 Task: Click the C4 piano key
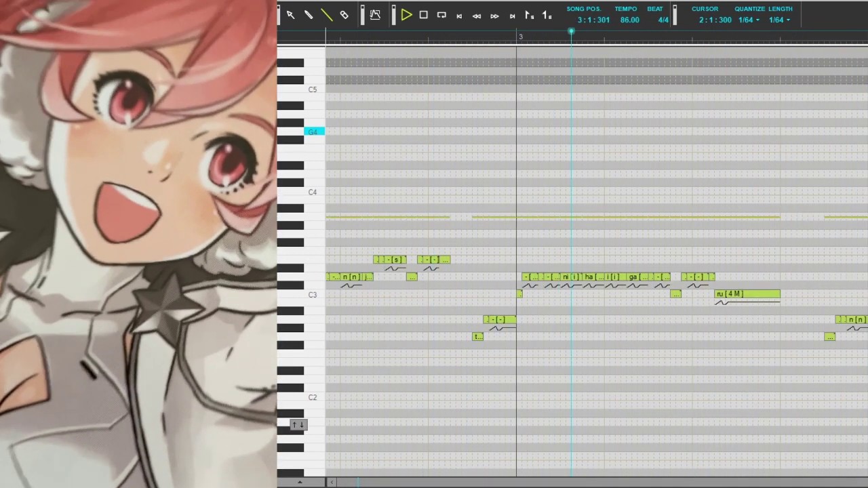tap(313, 192)
